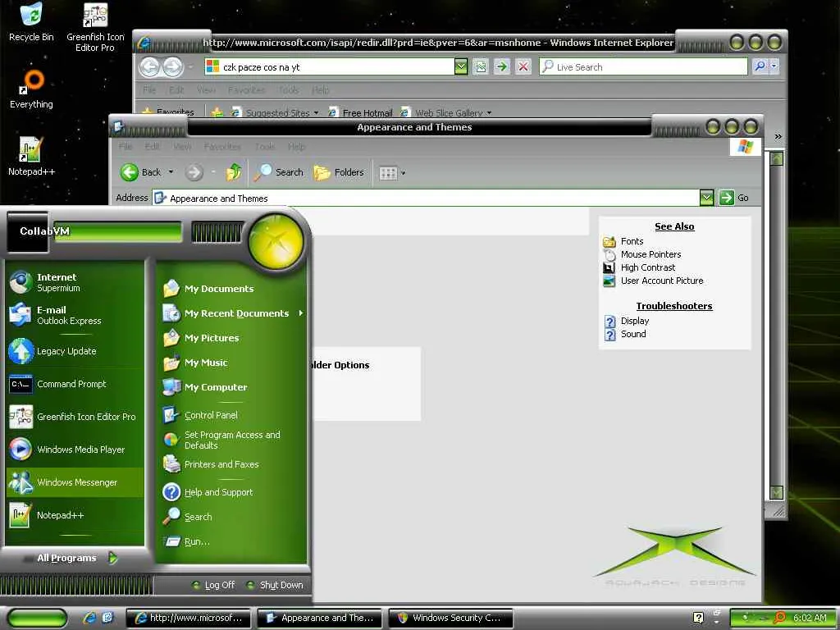Click Shut Down button

pos(276,585)
